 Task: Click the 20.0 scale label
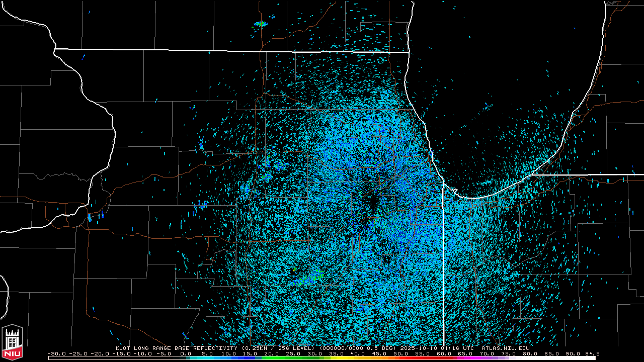272,354
